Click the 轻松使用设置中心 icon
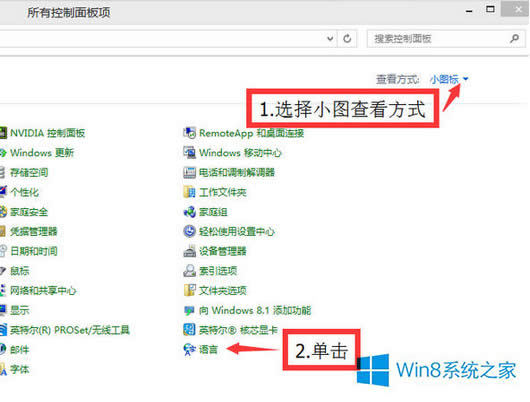 189,232
